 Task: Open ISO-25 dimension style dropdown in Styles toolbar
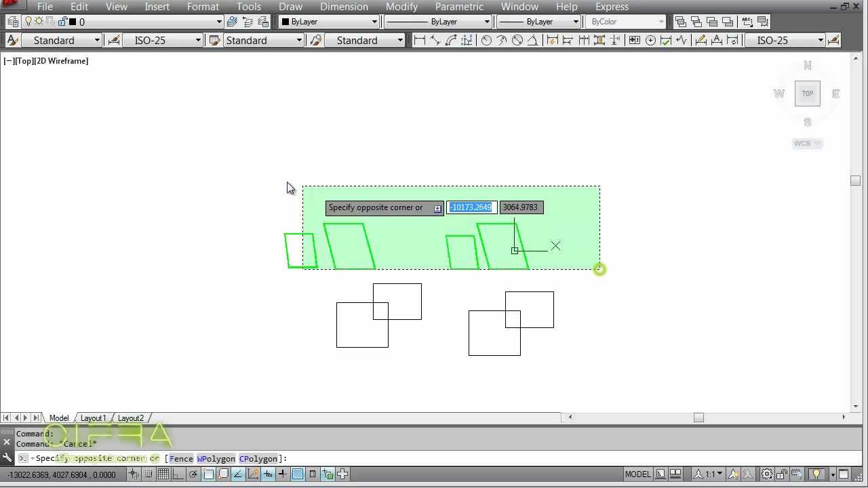(x=163, y=40)
